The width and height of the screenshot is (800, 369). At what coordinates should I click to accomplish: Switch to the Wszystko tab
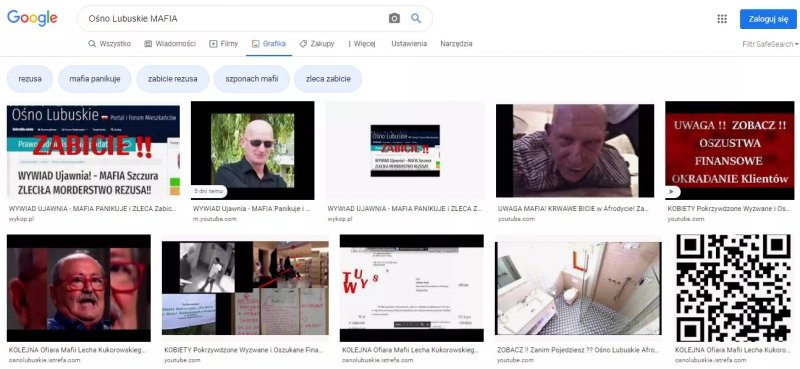pos(110,44)
